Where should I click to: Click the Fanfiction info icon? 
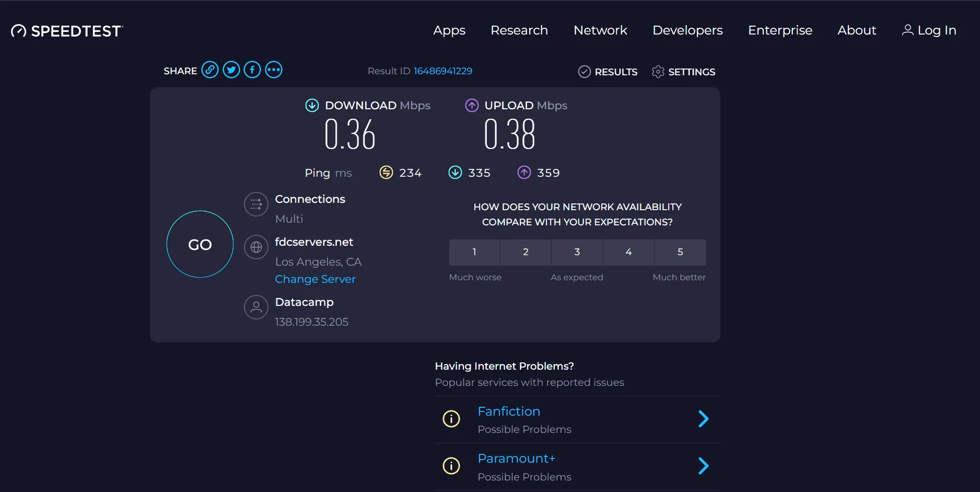pos(451,418)
